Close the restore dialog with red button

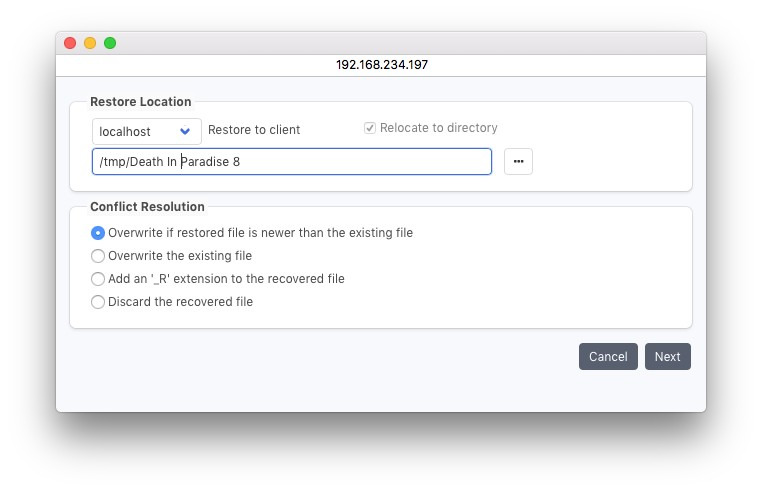point(70,43)
